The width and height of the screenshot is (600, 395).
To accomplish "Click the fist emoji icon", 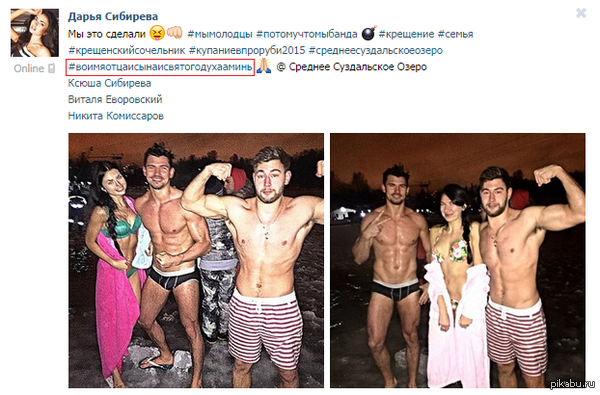I will 174,33.
